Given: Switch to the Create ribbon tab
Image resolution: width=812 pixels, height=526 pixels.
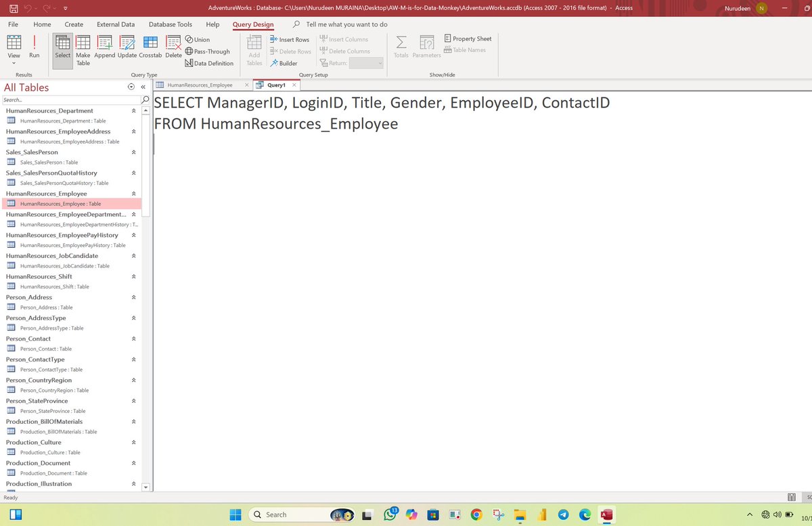Looking at the screenshot, I should pos(74,24).
